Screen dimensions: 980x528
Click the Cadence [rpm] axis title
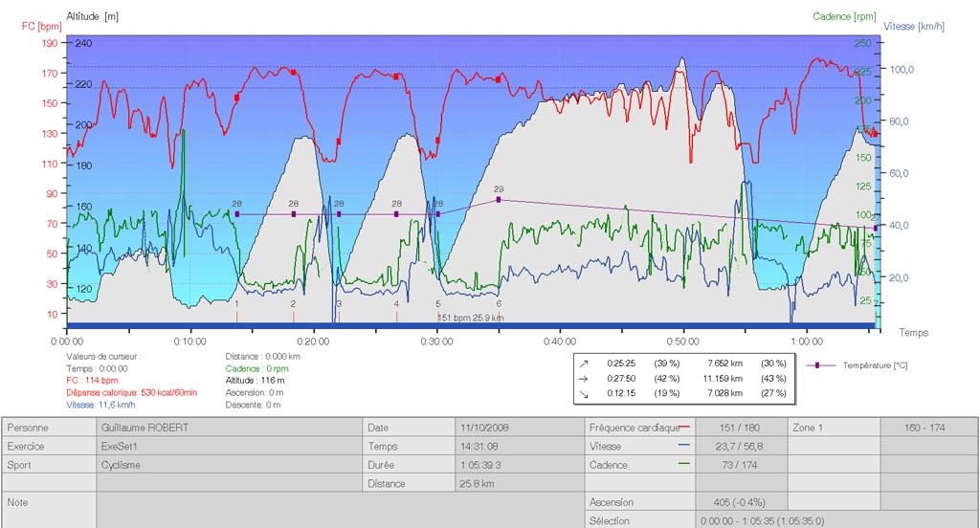[845, 16]
